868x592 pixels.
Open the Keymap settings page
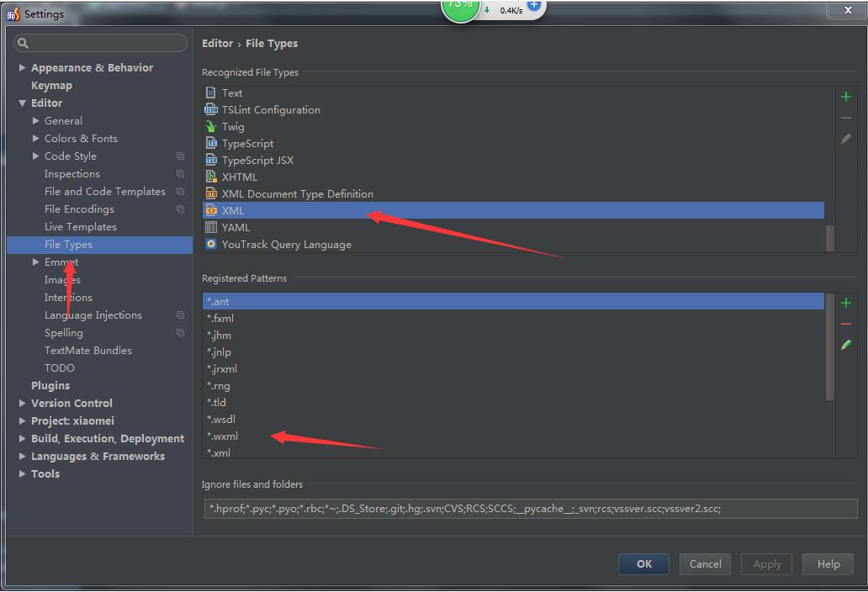click(51, 85)
